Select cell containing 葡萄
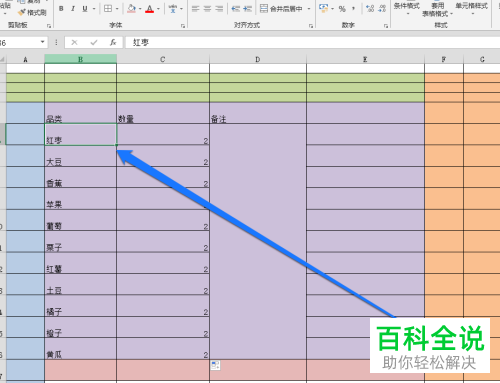This screenshot has height=383, width=500. coord(80,220)
